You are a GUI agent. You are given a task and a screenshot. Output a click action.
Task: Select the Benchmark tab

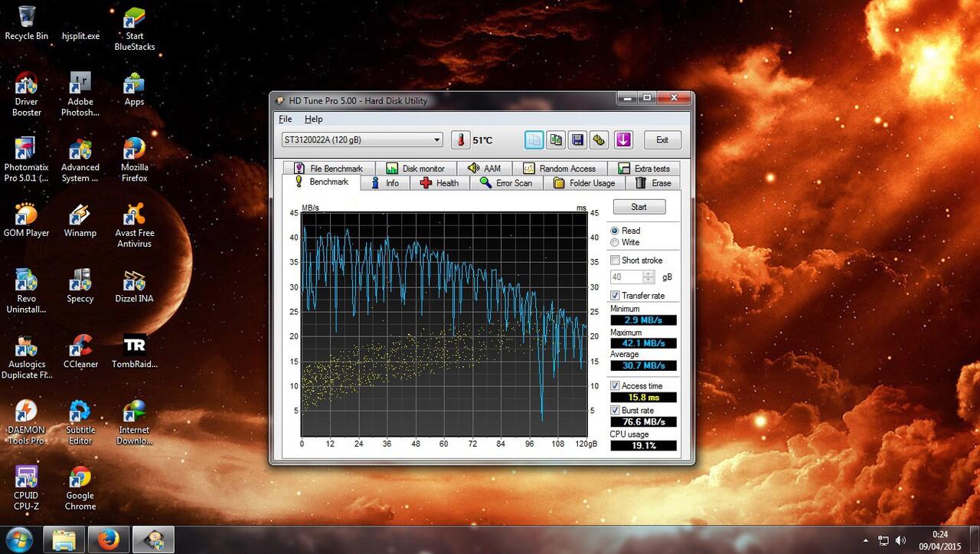pos(322,182)
